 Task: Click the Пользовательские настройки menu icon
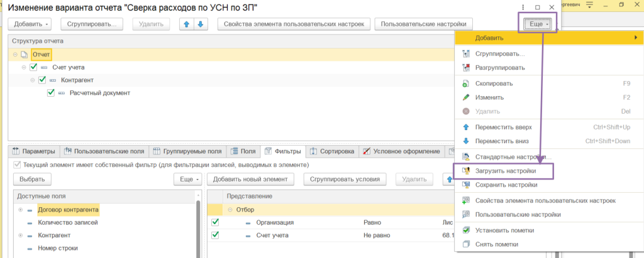pyautogui.click(x=465, y=215)
